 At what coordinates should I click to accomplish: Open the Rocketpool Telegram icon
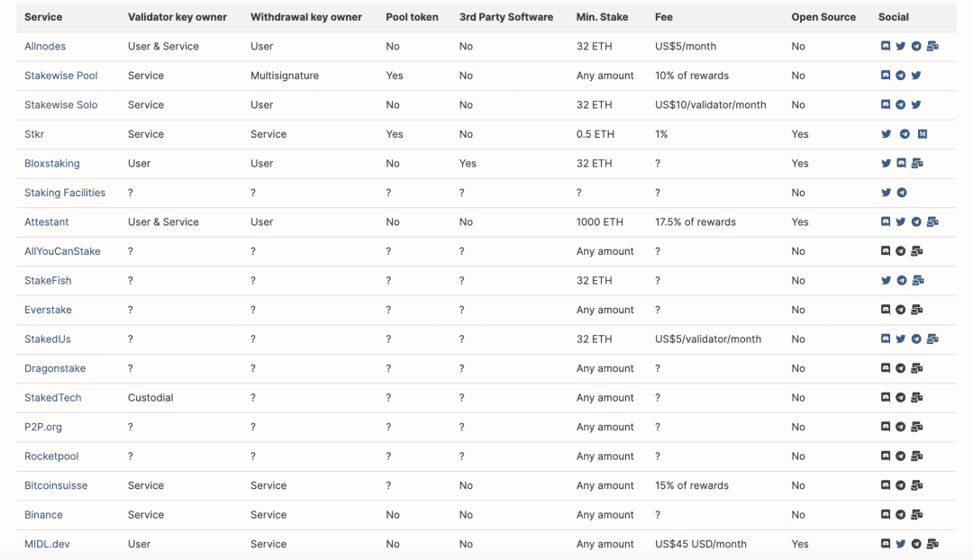[x=900, y=456]
